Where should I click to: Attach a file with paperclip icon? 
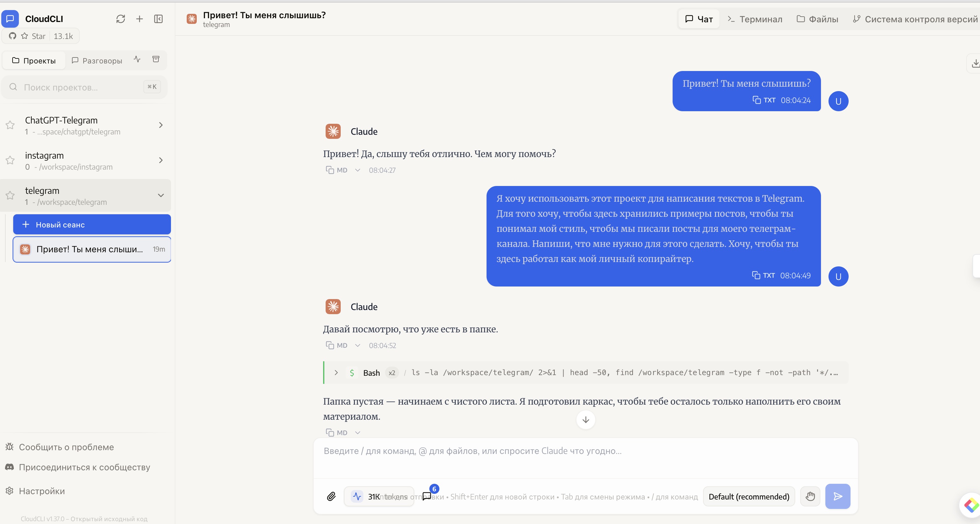click(331, 497)
